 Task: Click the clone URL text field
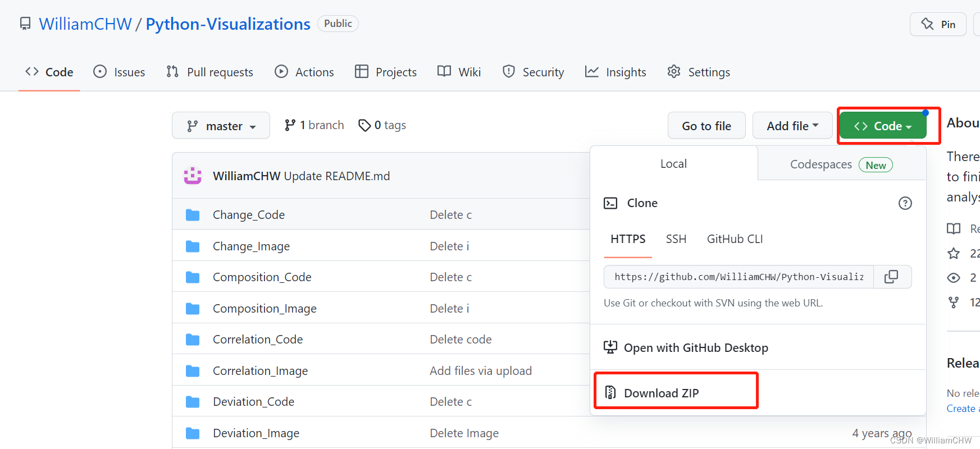point(739,277)
